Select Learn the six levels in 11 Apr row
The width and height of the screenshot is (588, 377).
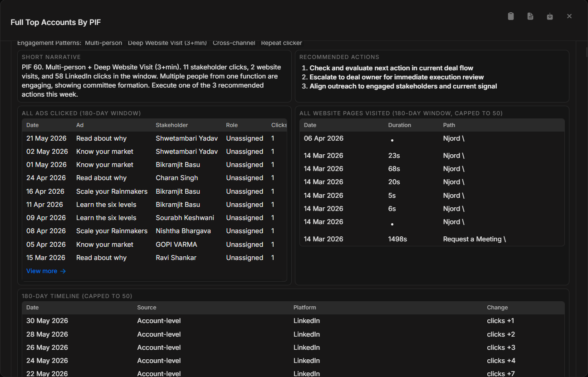click(x=106, y=205)
